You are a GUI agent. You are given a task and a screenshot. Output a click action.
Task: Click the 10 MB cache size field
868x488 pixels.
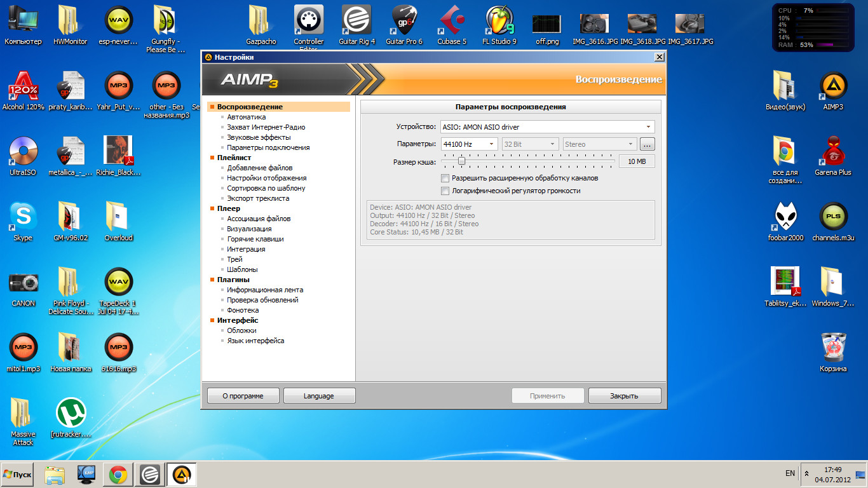click(637, 161)
